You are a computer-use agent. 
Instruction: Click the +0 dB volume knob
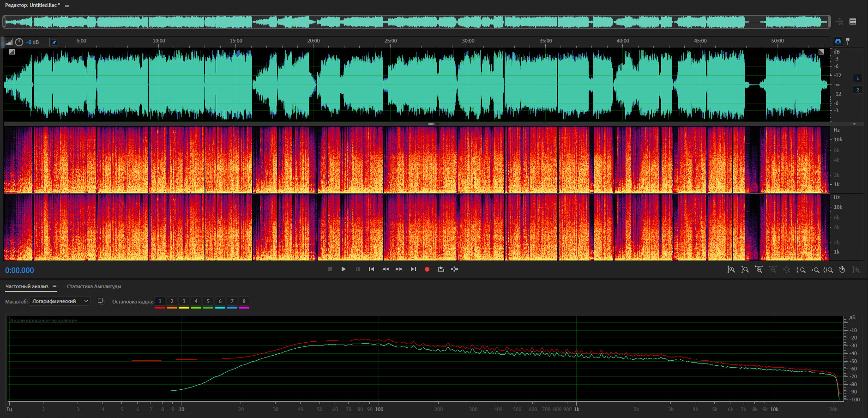(x=19, y=42)
